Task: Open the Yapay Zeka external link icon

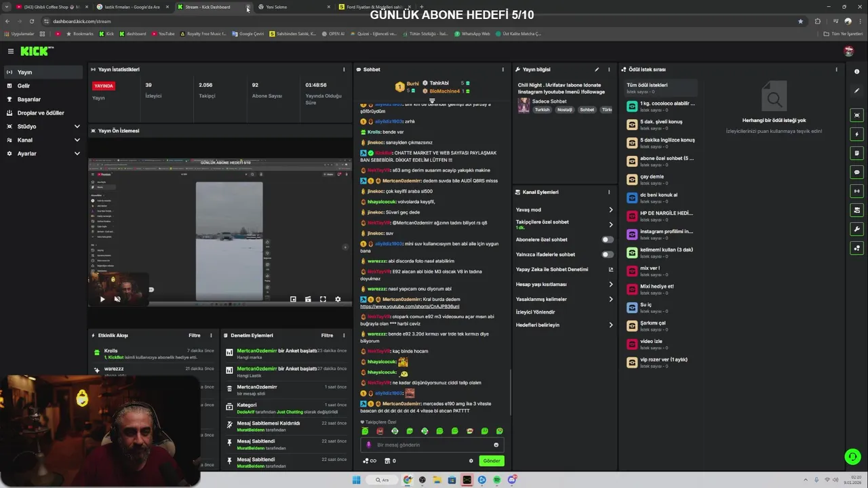Action: coord(610,270)
